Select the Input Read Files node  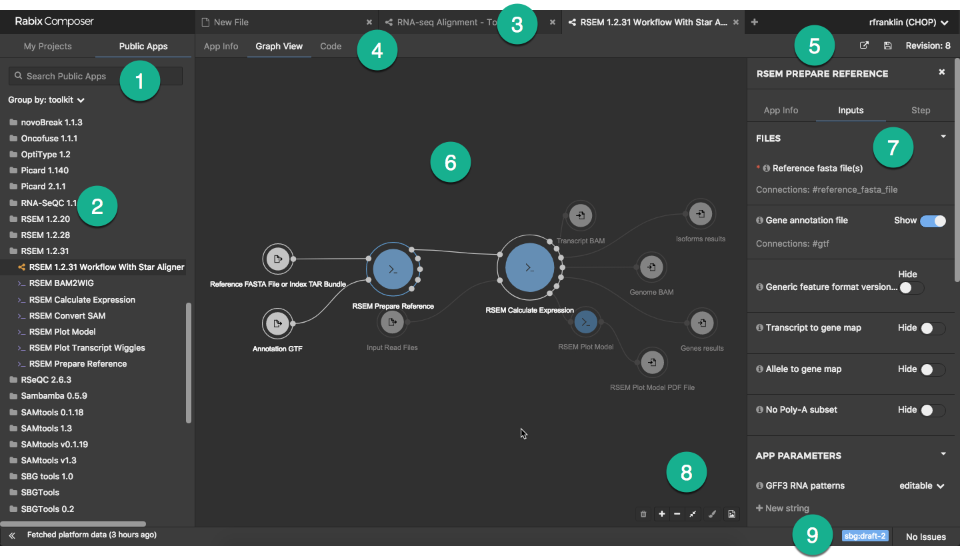coord(392,323)
